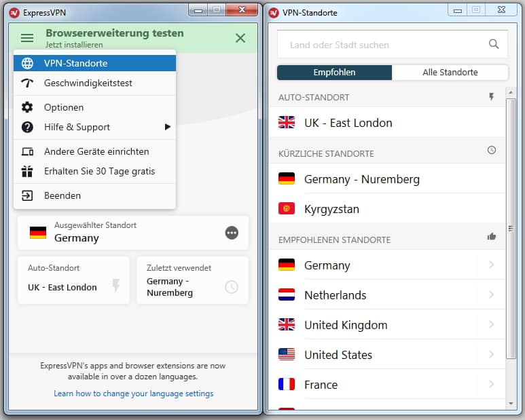The image size is (525, 420).
Task: Click the scrollbar thumb in VPN-Standorte list
Action: 511,229
